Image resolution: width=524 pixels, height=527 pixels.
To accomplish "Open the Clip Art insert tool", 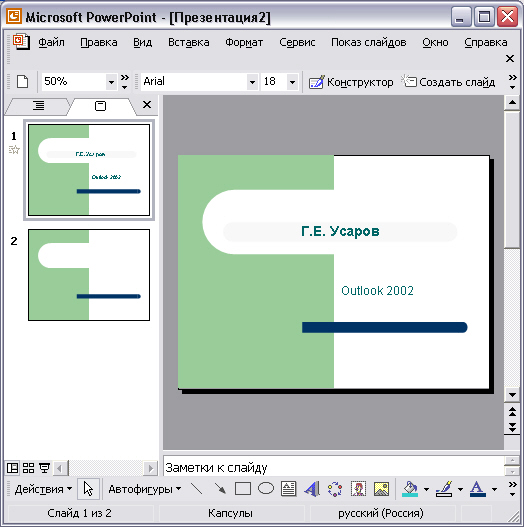I will [358, 489].
